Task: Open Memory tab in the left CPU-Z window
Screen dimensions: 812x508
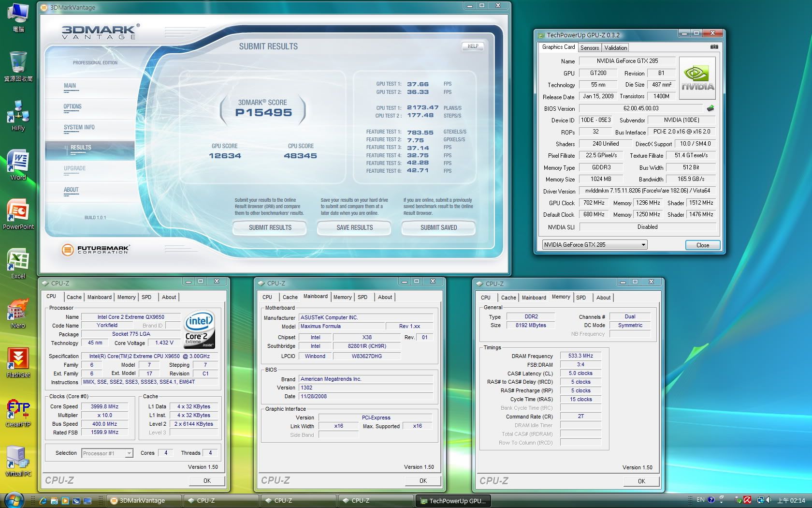Action: click(x=126, y=297)
